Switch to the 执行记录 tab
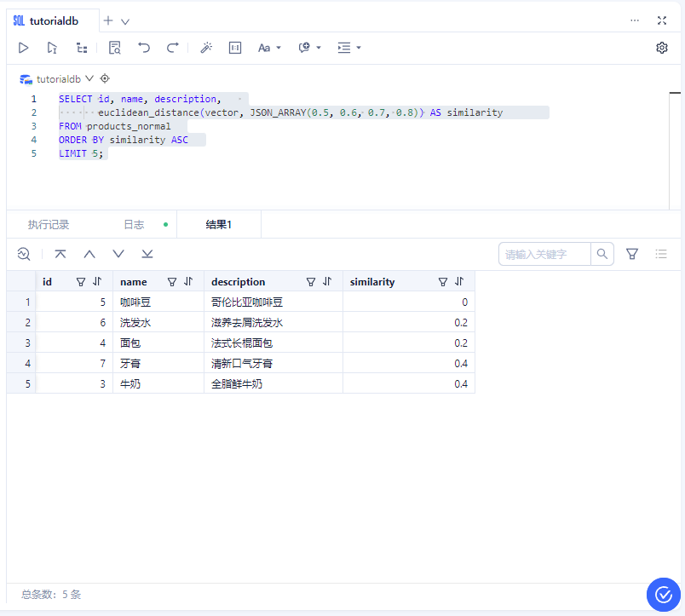Screen dimensions: 685x616 pos(49,225)
